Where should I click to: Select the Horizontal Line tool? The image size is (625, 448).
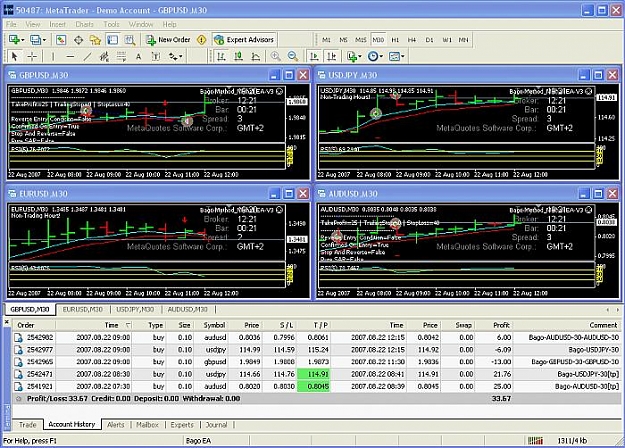(70, 57)
